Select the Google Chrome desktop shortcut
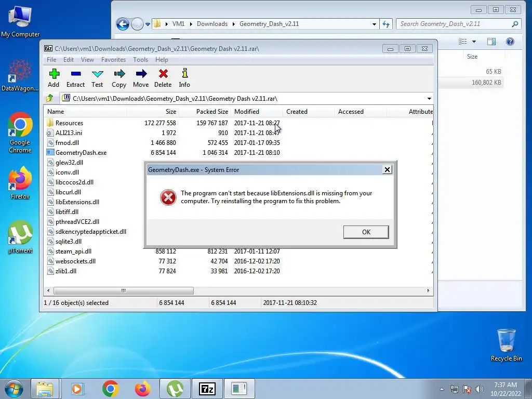The image size is (532, 399). [x=20, y=132]
